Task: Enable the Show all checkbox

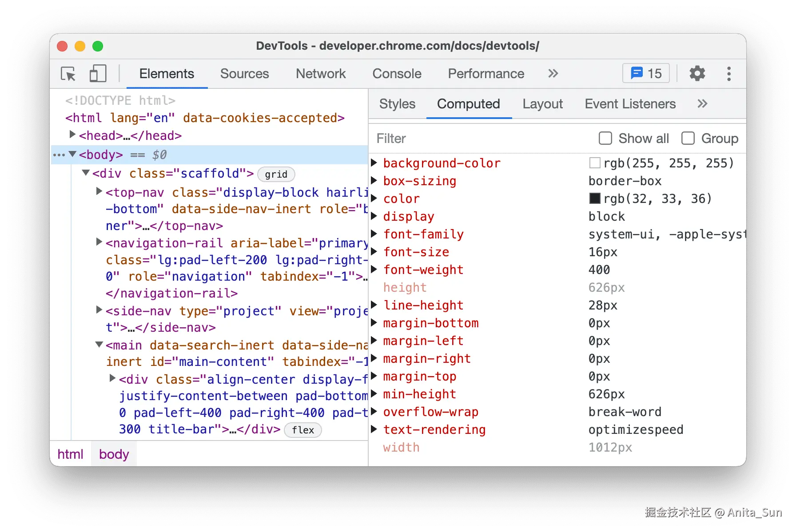Action: [605, 139]
